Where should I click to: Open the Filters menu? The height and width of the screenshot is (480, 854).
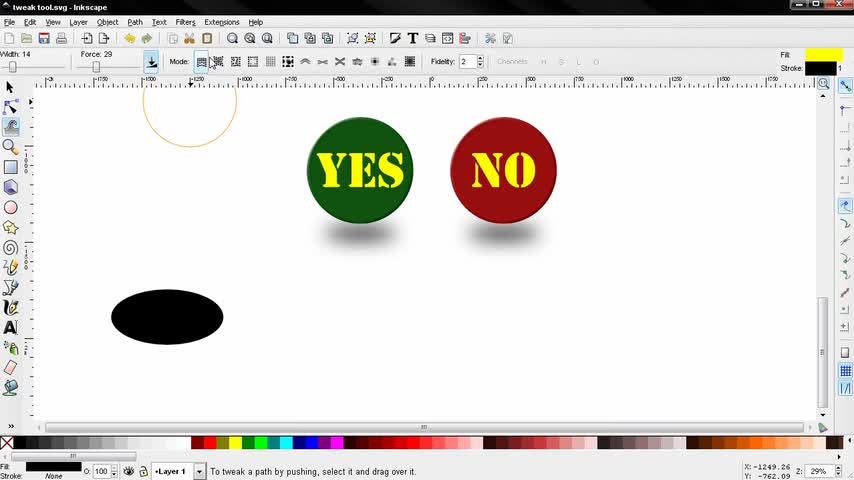click(x=185, y=22)
